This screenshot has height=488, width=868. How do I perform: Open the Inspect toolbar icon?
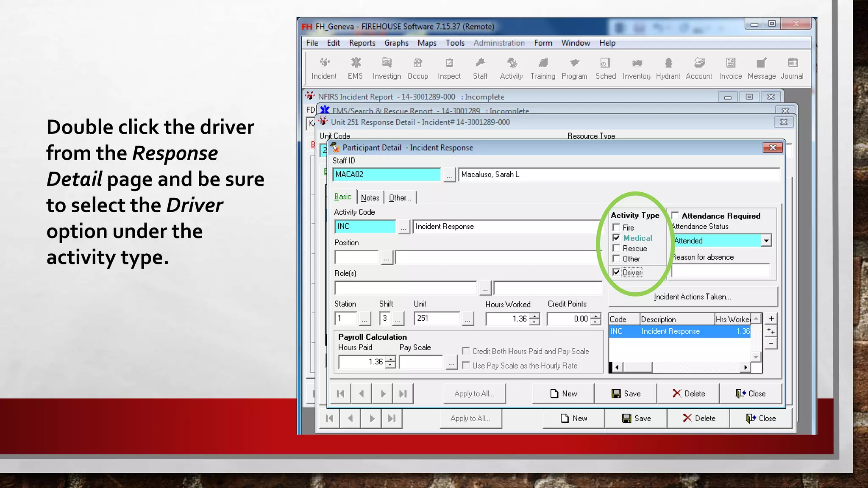click(x=449, y=68)
